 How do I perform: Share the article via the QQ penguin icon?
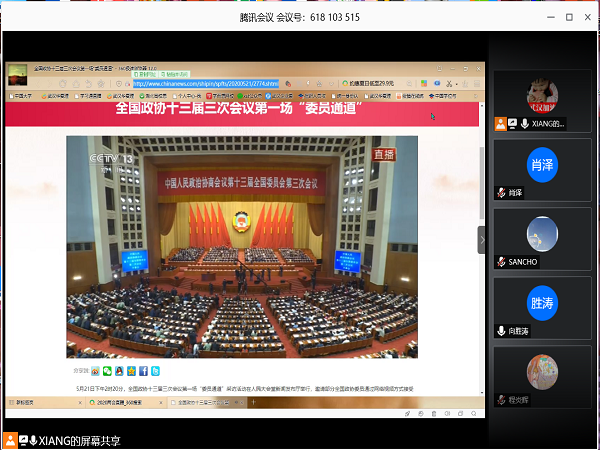coord(119,371)
